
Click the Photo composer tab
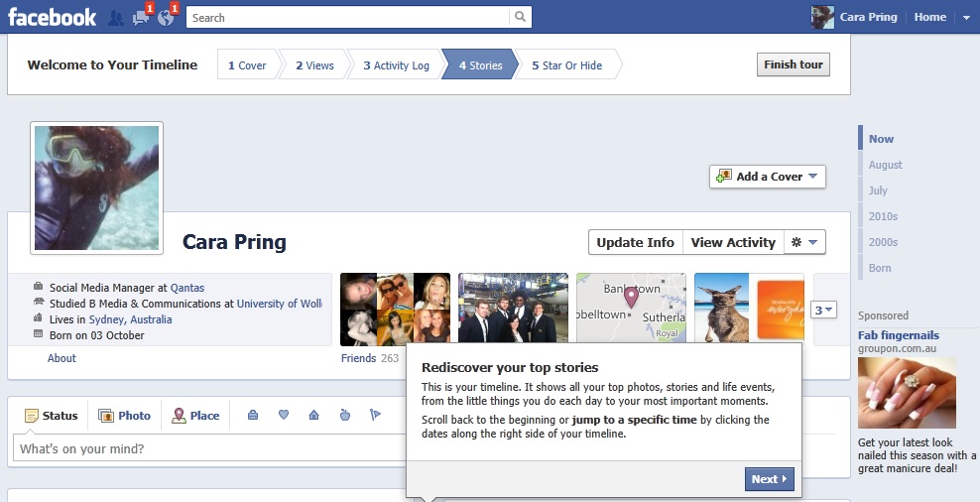pyautogui.click(x=125, y=416)
